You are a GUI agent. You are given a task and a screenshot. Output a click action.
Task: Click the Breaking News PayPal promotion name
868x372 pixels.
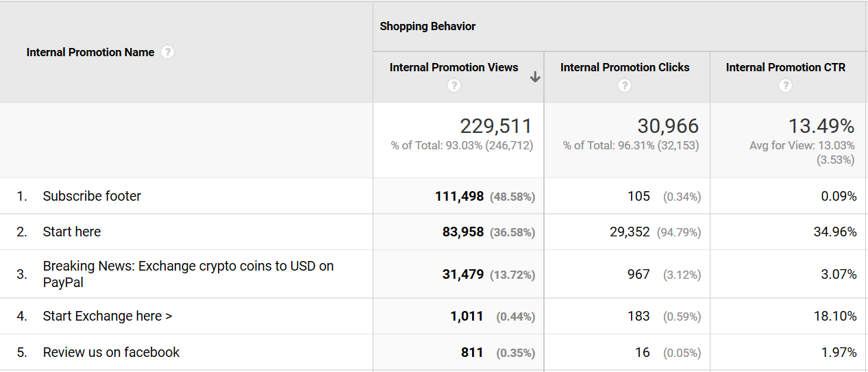click(x=188, y=274)
